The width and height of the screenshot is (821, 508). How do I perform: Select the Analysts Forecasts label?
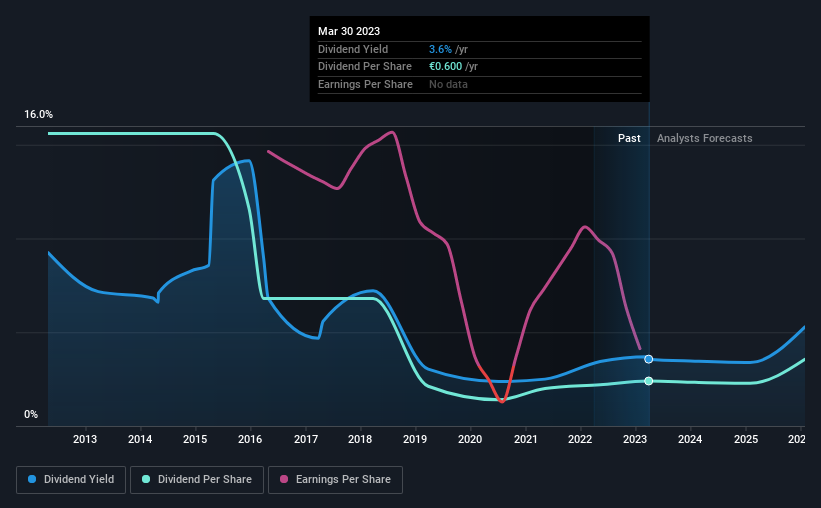(x=704, y=138)
